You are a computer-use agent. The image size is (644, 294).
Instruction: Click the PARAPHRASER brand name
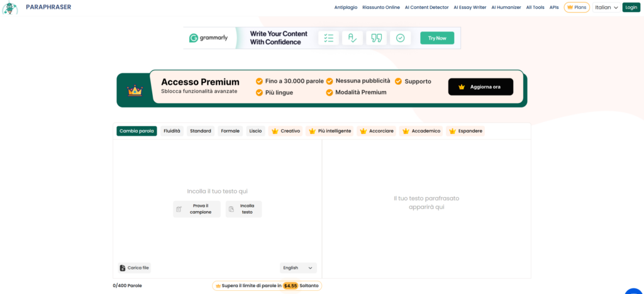coord(48,7)
